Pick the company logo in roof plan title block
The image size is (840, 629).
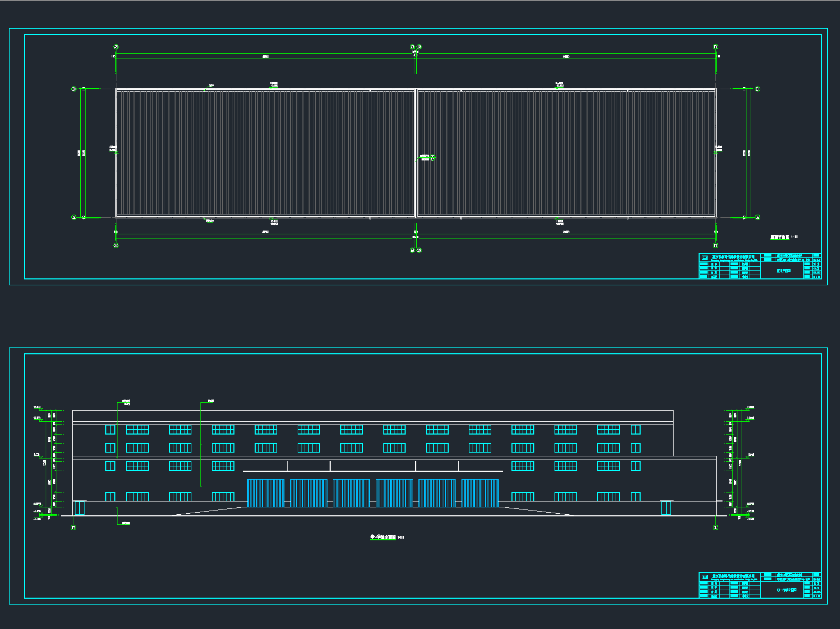point(705,257)
